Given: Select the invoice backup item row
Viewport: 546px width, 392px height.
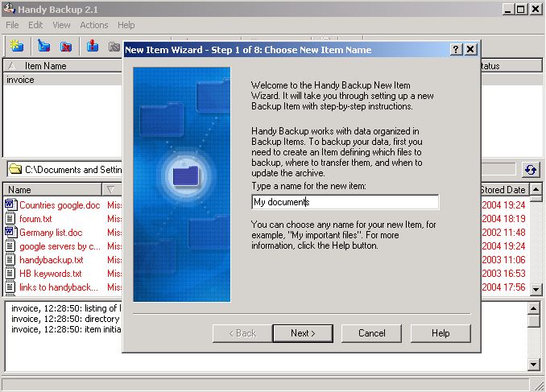Looking at the screenshot, I should (x=63, y=80).
